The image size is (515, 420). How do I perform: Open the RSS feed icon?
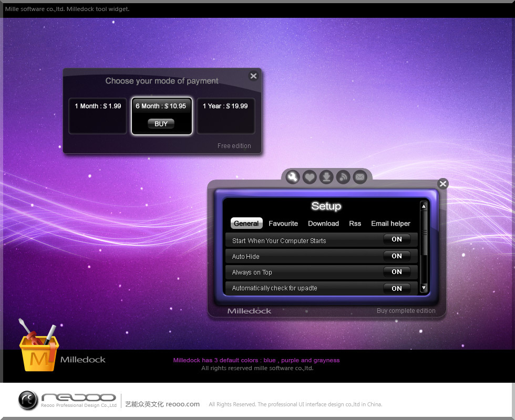(x=343, y=177)
